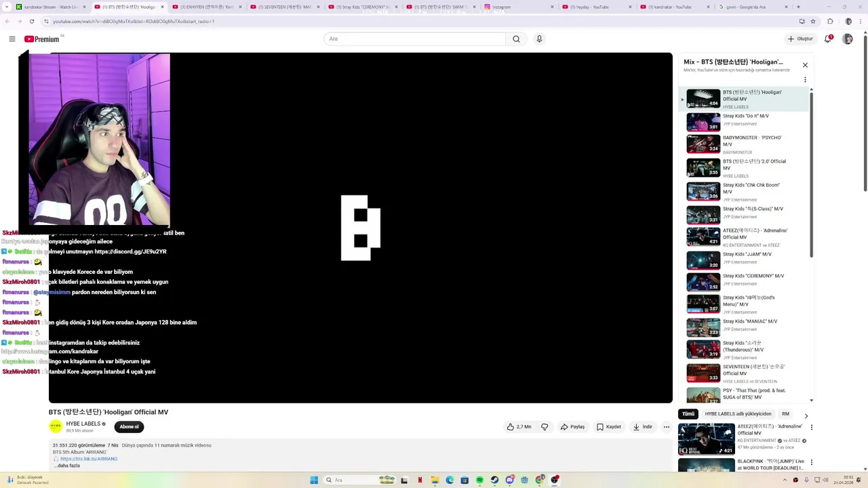This screenshot has width=868, height=488.
Task: Focus the Ara search field
Action: click(x=414, y=39)
